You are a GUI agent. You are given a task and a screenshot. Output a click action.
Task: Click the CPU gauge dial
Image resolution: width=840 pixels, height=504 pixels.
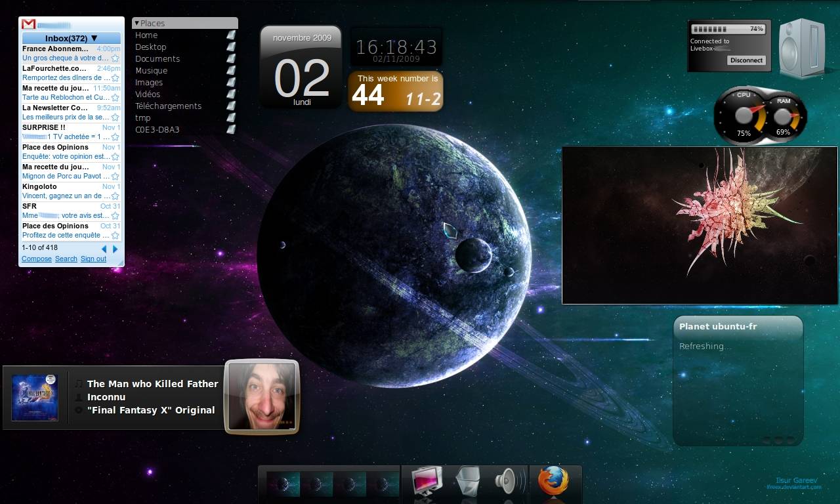tap(744, 115)
